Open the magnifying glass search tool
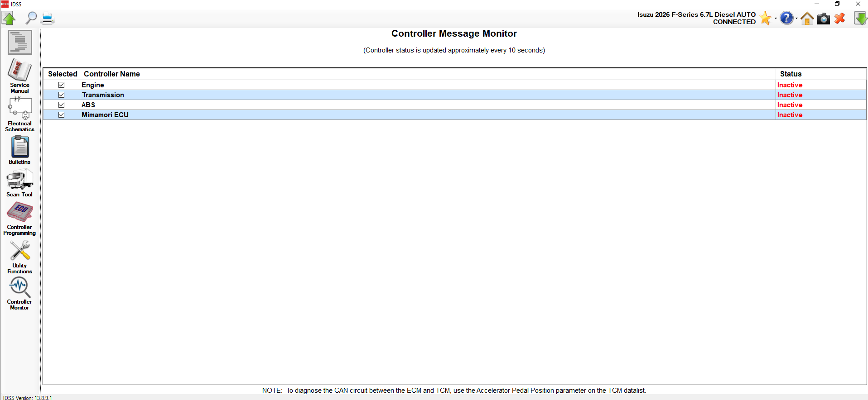Viewport: 868px width, 400px height. 31,18
